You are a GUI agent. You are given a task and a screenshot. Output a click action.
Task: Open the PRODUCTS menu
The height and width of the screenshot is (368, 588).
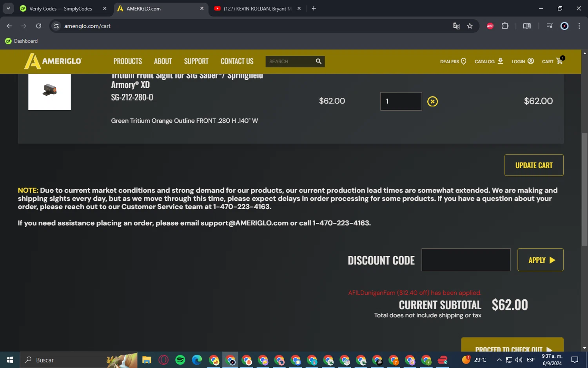(x=128, y=61)
